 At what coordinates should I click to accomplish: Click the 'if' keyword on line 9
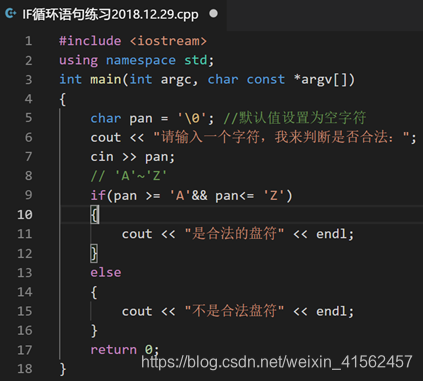click(98, 195)
